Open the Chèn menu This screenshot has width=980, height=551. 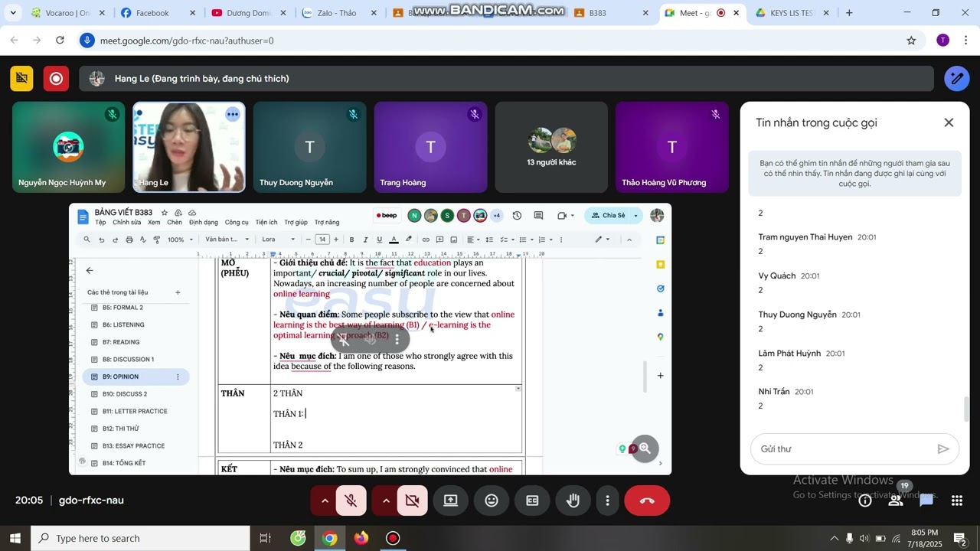(175, 223)
